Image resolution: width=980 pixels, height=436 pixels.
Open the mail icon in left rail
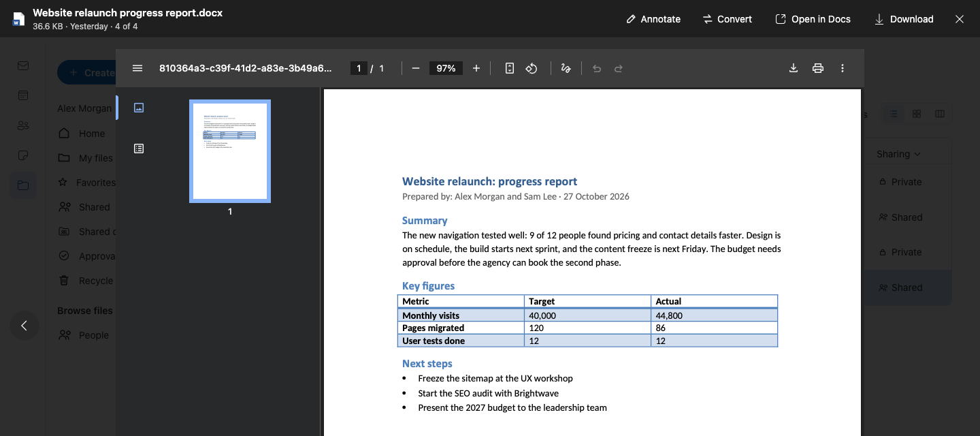tap(23, 65)
